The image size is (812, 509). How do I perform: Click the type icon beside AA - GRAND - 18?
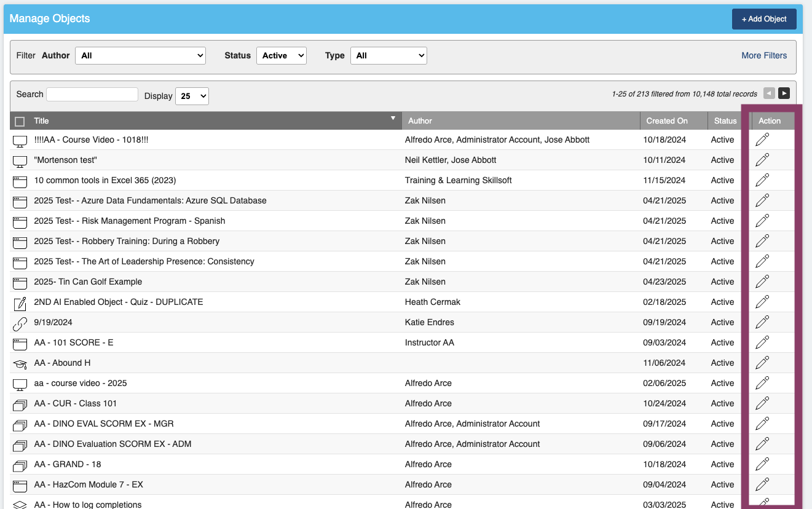pyautogui.click(x=20, y=465)
